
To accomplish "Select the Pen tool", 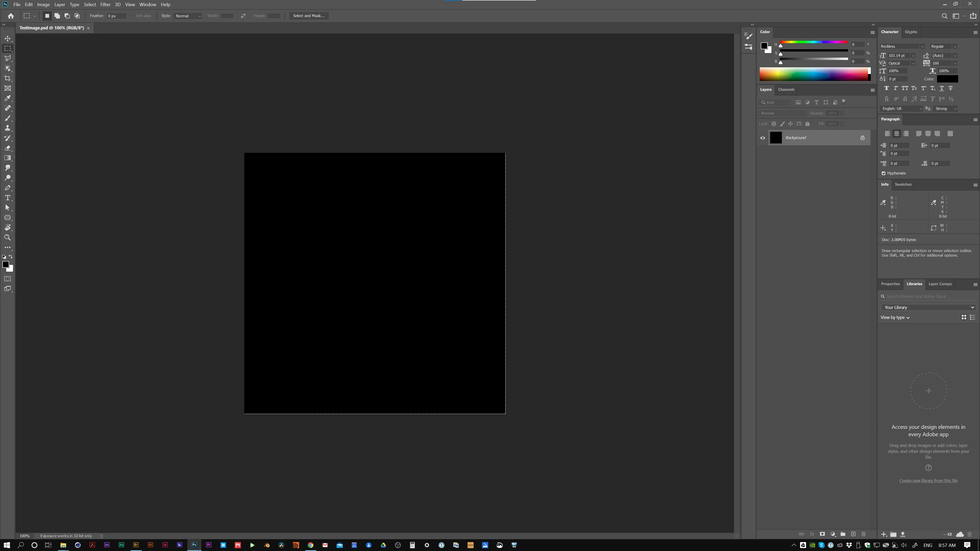I will 8,188.
